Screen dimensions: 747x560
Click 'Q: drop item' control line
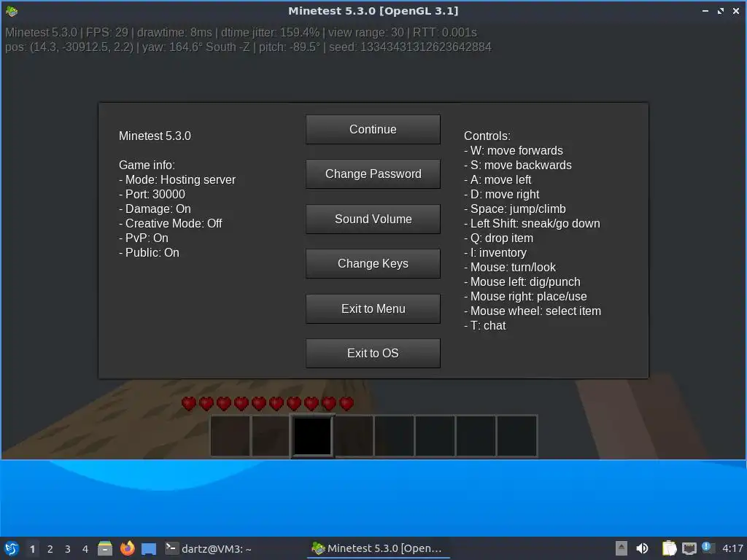(498, 238)
